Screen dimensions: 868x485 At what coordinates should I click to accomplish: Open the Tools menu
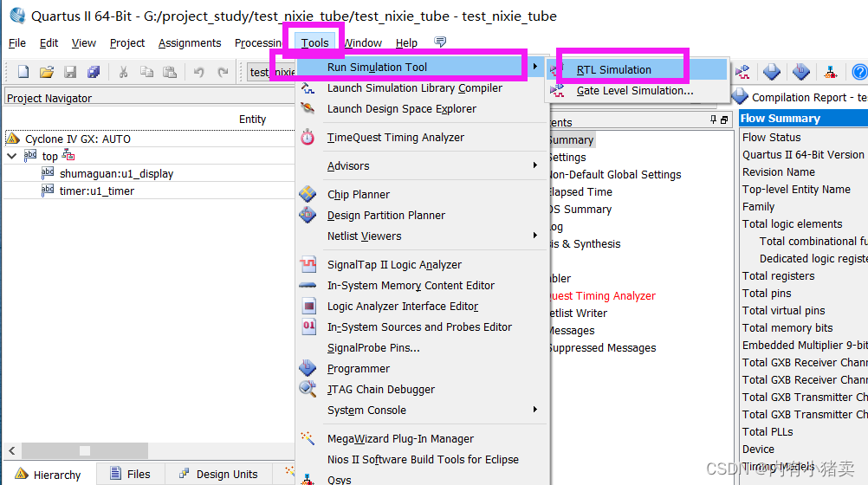click(314, 42)
